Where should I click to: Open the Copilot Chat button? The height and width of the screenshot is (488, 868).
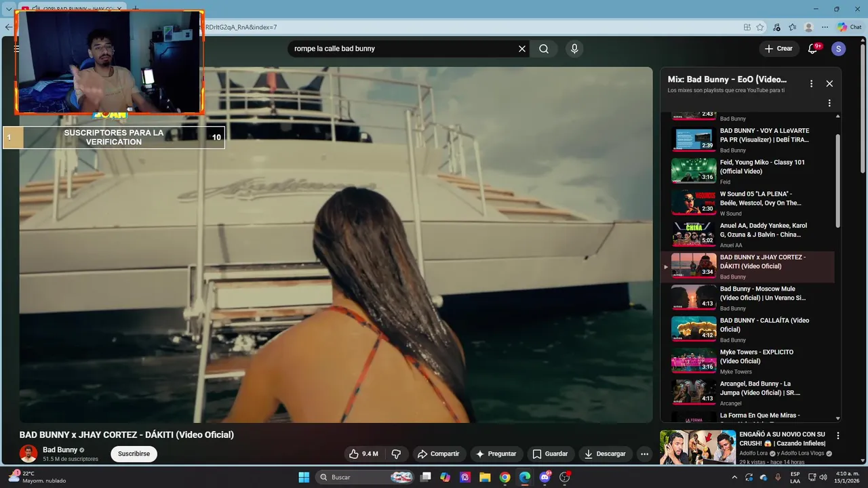tap(851, 27)
